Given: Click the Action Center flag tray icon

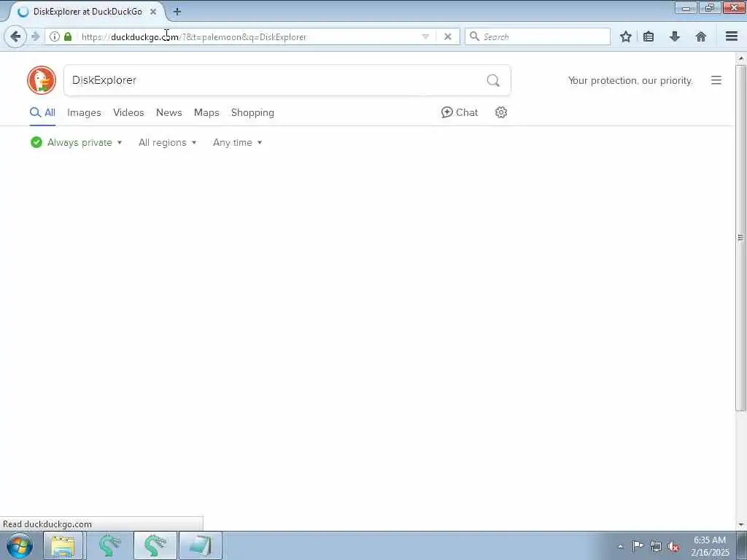Looking at the screenshot, I should [638, 545].
